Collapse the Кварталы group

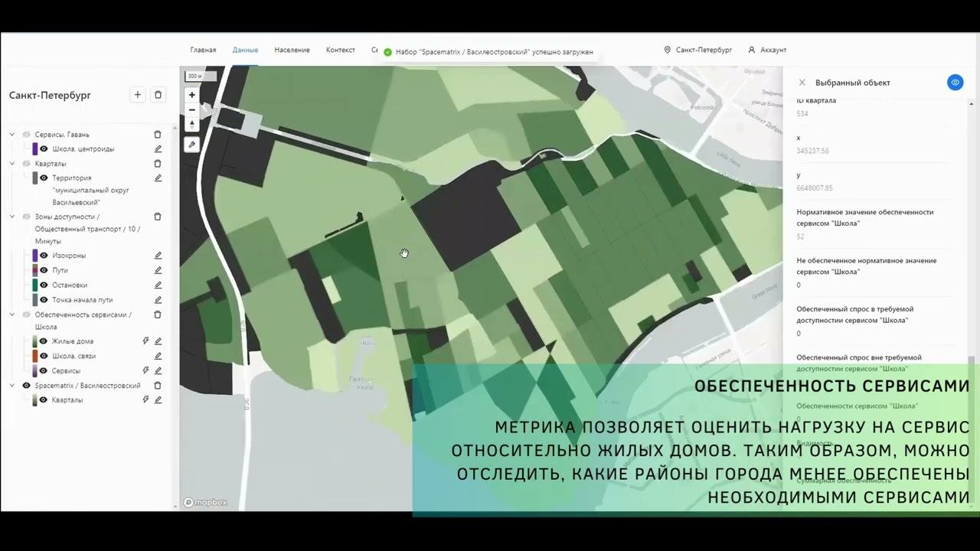tap(12, 164)
